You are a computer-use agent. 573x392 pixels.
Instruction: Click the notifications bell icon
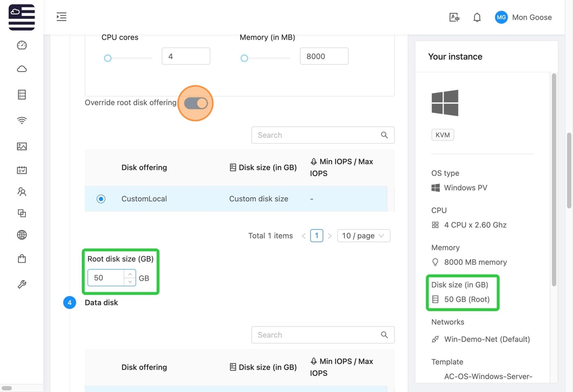(x=477, y=17)
